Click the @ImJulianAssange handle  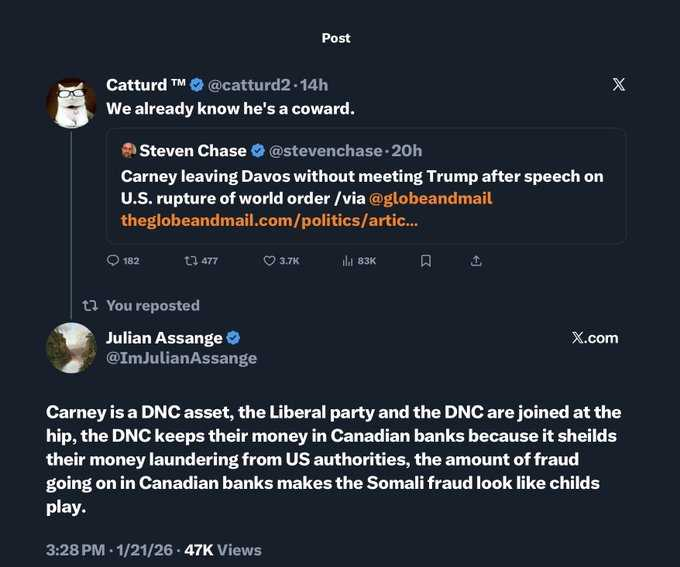pos(181,358)
